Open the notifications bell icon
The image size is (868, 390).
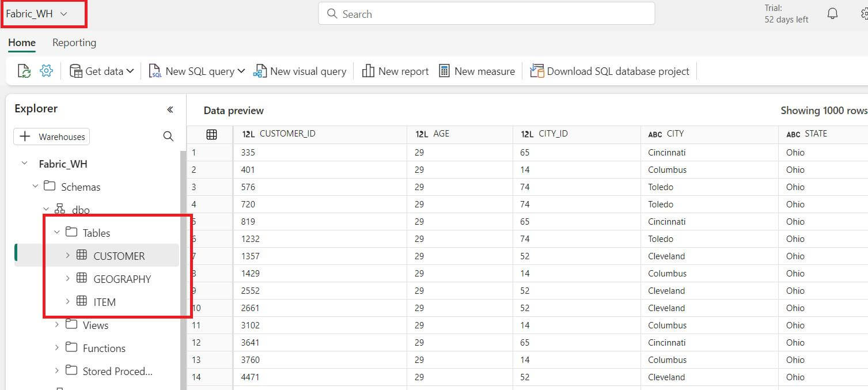832,13
